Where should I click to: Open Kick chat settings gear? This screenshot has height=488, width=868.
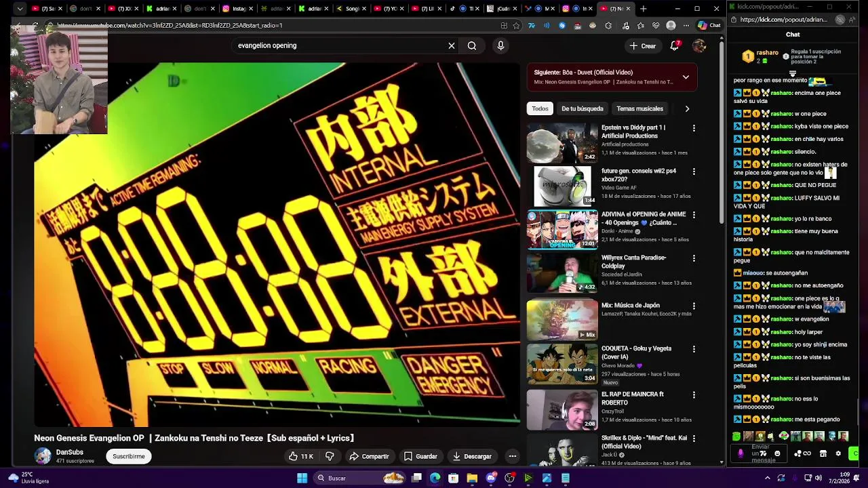[x=838, y=453]
